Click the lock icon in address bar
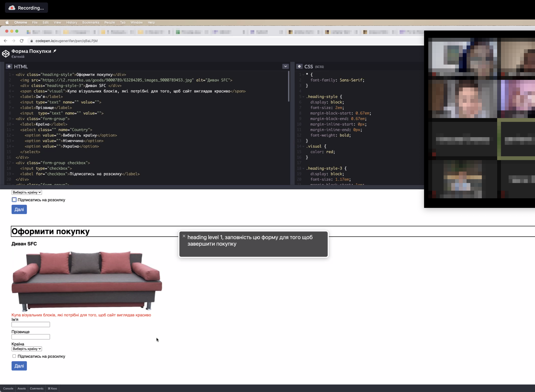The width and height of the screenshot is (535, 392). (32, 41)
